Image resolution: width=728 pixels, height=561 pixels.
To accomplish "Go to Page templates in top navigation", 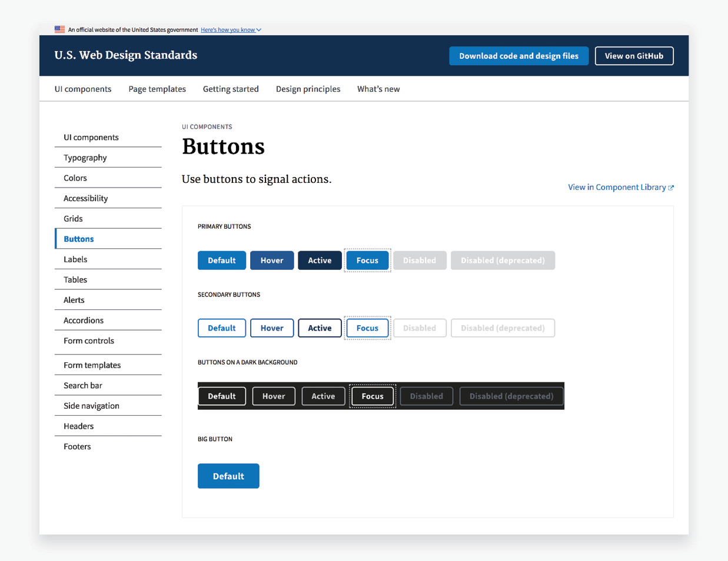I will click(157, 89).
